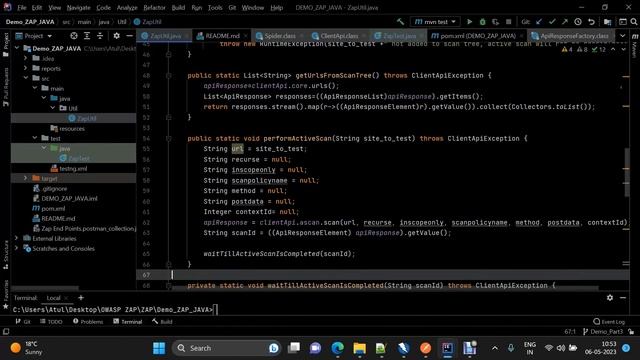Push commits with Git arrow icon

coord(565,22)
